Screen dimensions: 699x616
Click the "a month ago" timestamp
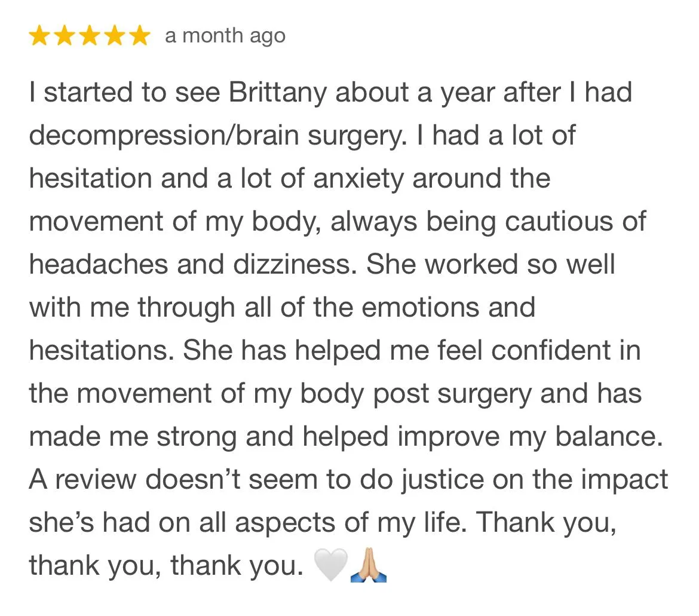pyautogui.click(x=225, y=36)
